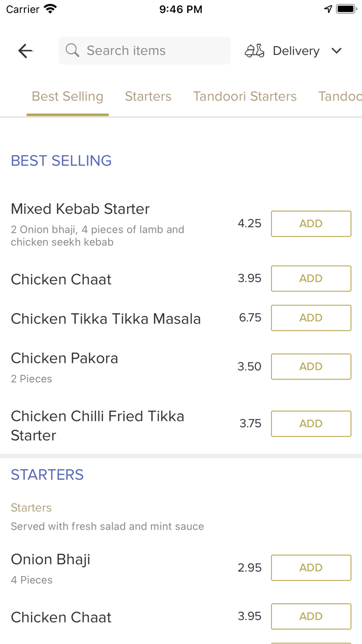
Task: Add Chicken Tikka Tikka Masala
Action: pos(311,318)
